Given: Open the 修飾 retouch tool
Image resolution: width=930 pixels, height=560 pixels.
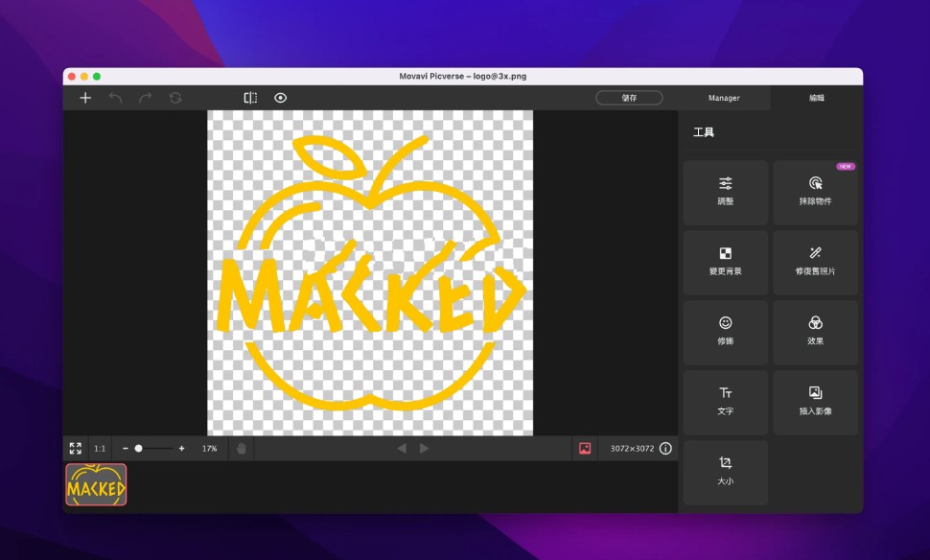Looking at the screenshot, I should (x=726, y=332).
